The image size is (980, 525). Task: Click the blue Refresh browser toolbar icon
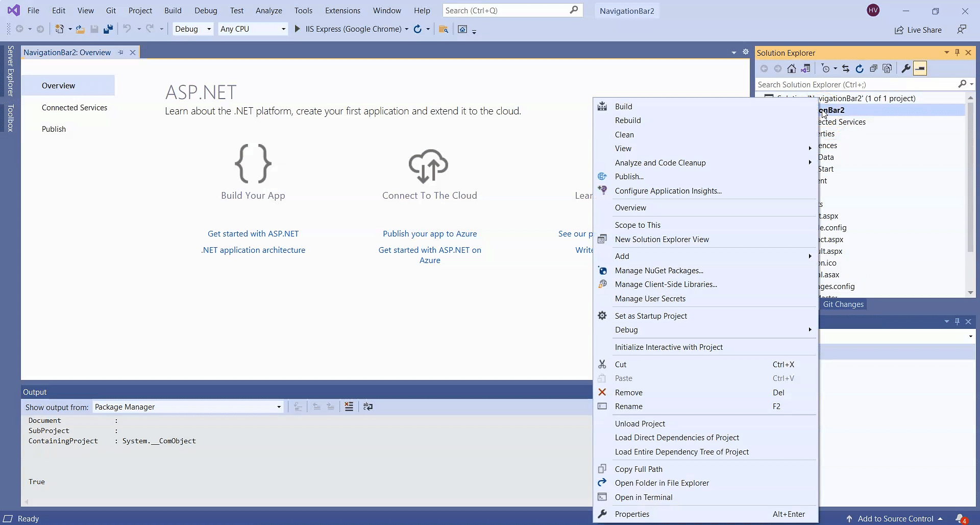pos(418,29)
